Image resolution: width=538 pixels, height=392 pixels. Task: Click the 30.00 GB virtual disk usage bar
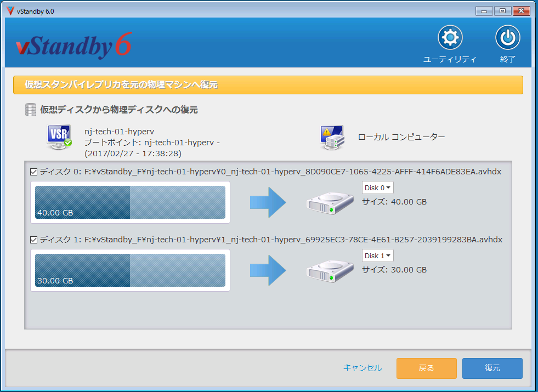click(130, 270)
